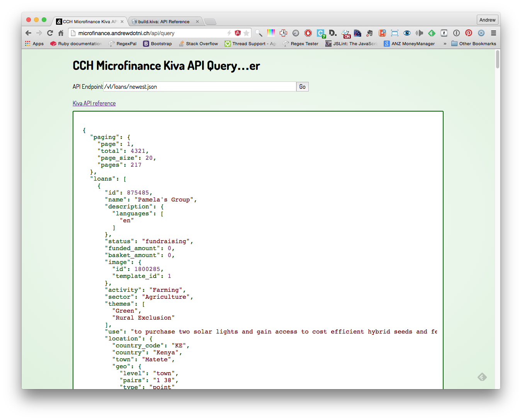Open the screen capture frame extension
This screenshot has height=420, width=522.
394,33
